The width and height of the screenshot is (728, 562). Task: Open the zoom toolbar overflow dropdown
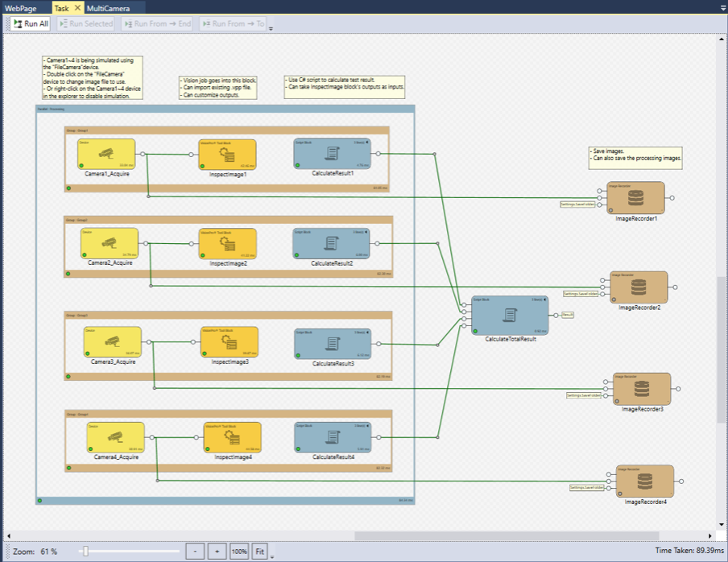(x=273, y=556)
